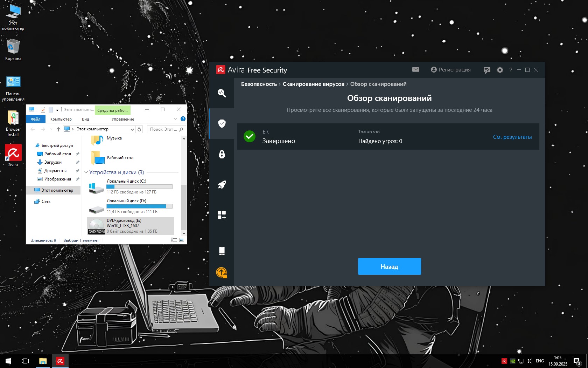Click the Найдено угроз: 0 text
588x368 pixels.
click(380, 141)
